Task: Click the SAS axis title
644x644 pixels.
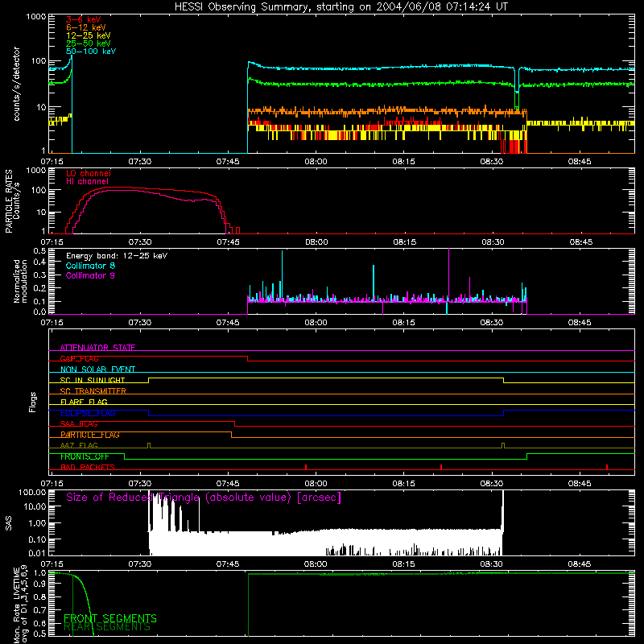Action: (8, 523)
